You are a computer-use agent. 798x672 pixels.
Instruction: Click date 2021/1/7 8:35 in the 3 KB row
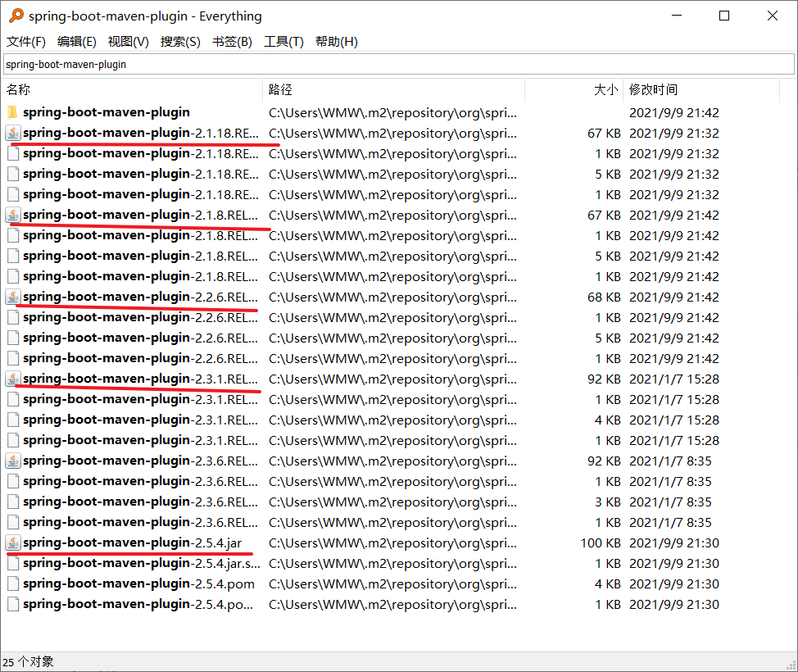coord(670,502)
